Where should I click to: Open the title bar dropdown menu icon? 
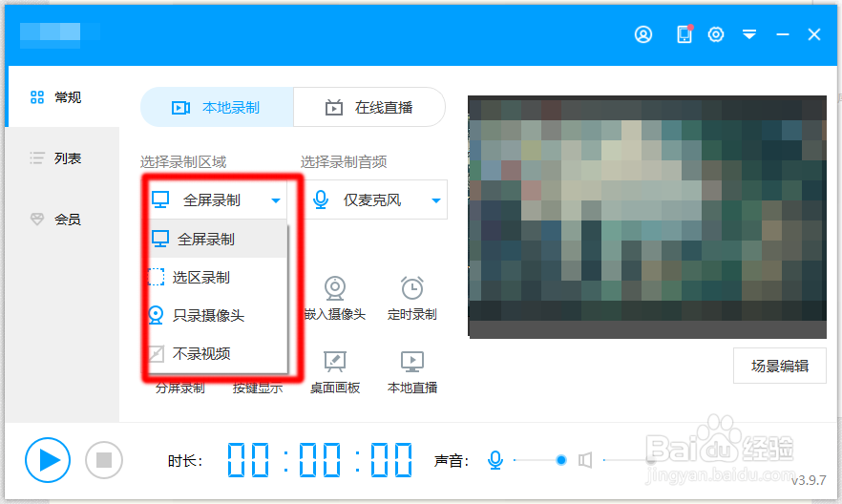click(x=749, y=35)
